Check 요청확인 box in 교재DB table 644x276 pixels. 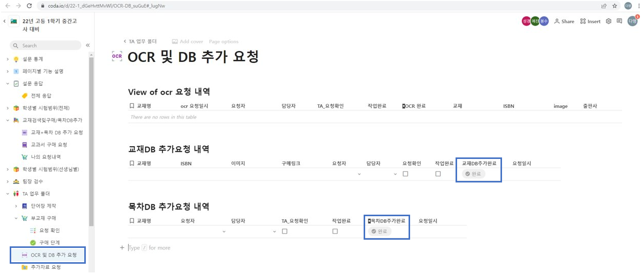click(x=405, y=174)
